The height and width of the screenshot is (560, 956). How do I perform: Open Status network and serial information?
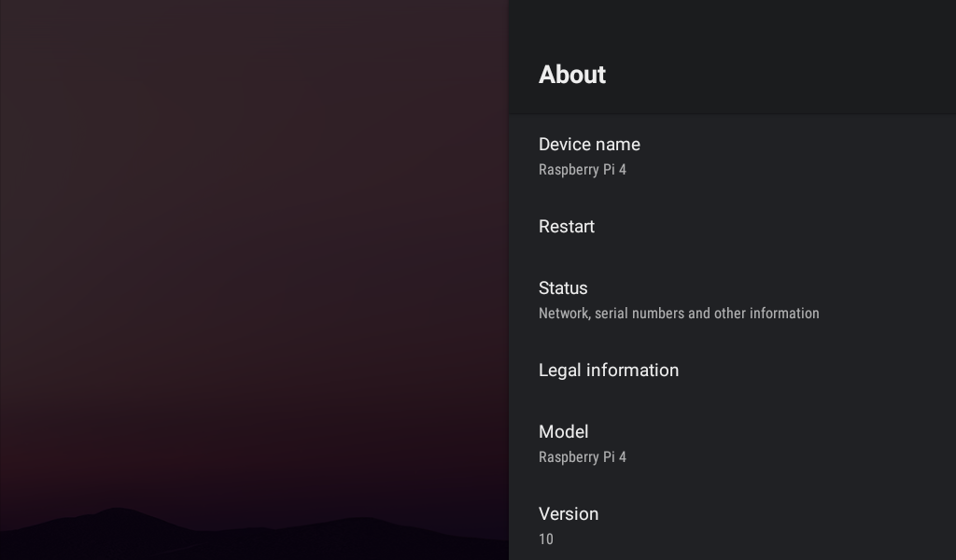(732, 300)
